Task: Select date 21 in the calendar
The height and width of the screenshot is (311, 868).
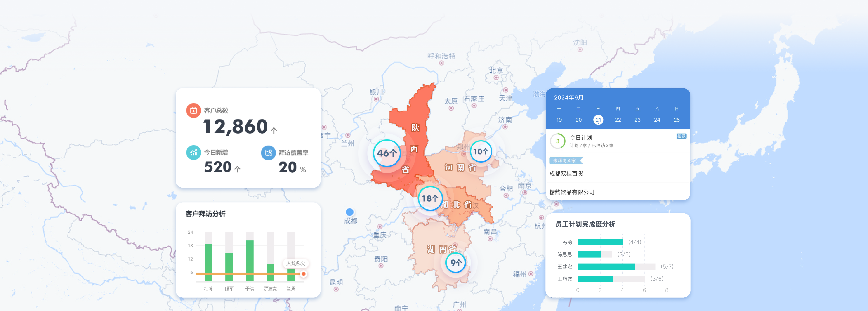Action: point(598,120)
